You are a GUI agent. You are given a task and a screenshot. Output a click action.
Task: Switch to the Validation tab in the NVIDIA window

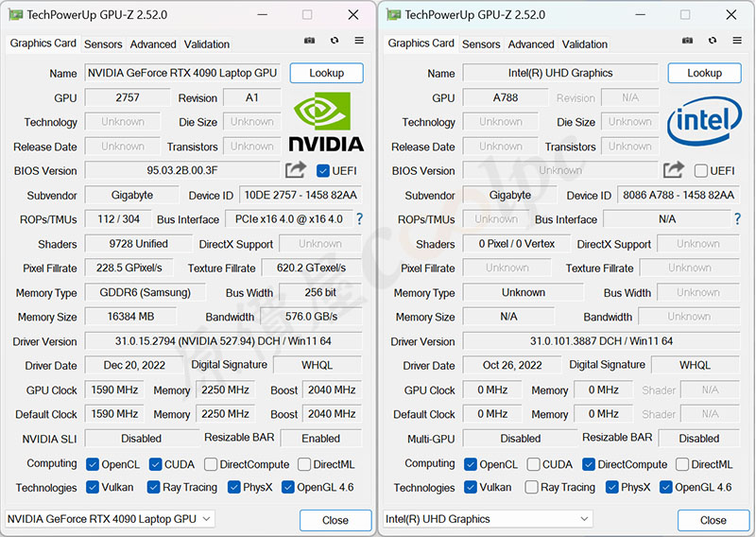[206, 43]
